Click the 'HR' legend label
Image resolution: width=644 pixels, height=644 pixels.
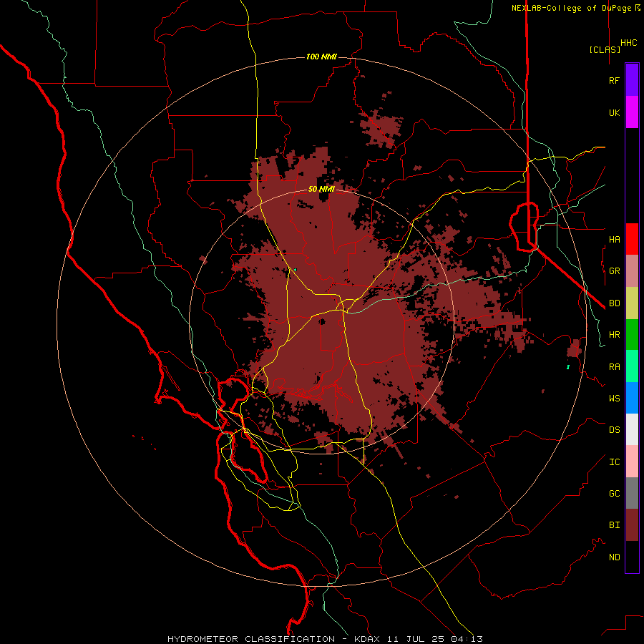click(x=614, y=335)
